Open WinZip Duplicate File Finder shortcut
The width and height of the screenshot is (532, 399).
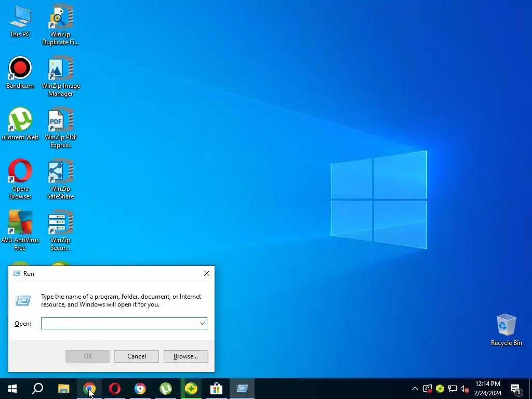point(60,24)
